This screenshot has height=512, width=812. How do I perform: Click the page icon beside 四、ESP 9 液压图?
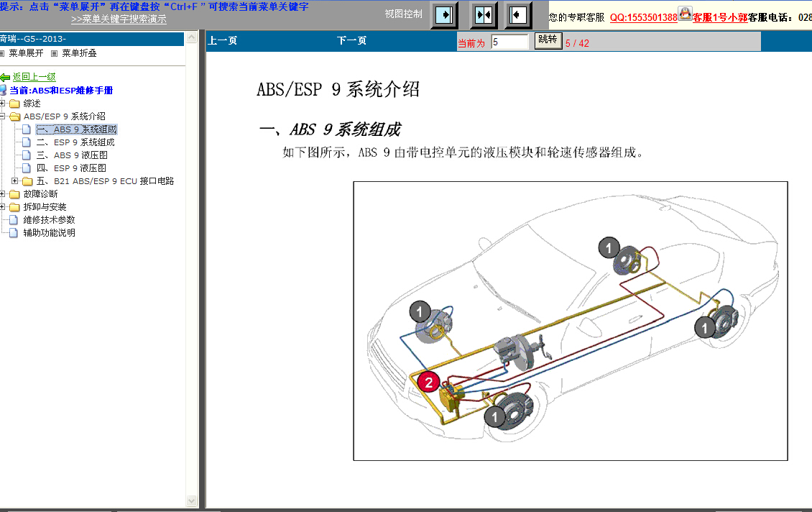(x=27, y=168)
